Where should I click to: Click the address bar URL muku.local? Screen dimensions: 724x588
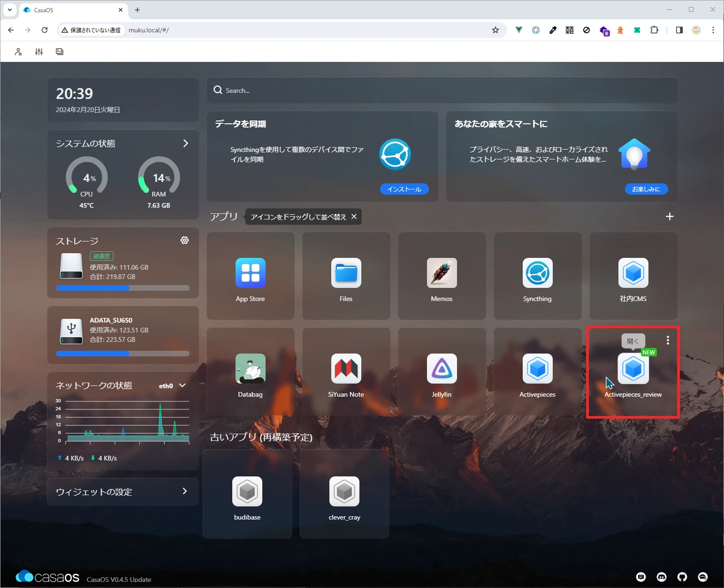(149, 30)
